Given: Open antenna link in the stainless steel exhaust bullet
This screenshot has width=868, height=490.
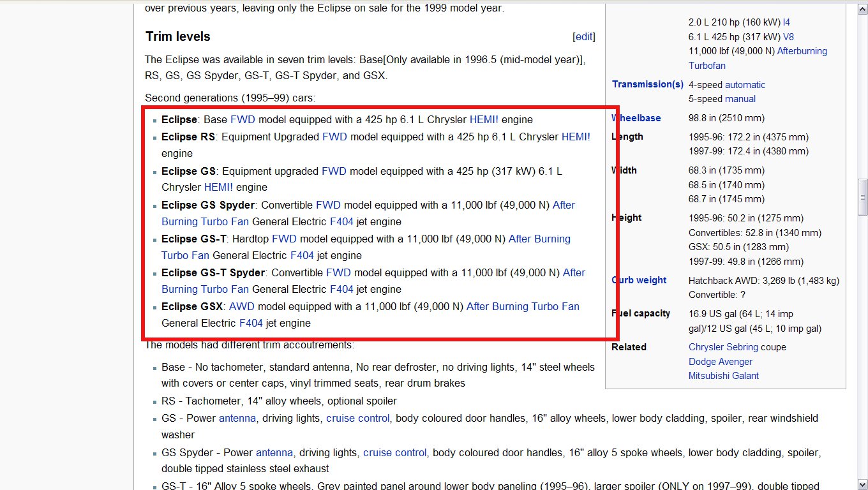Looking at the screenshot, I should [x=274, y=452].
